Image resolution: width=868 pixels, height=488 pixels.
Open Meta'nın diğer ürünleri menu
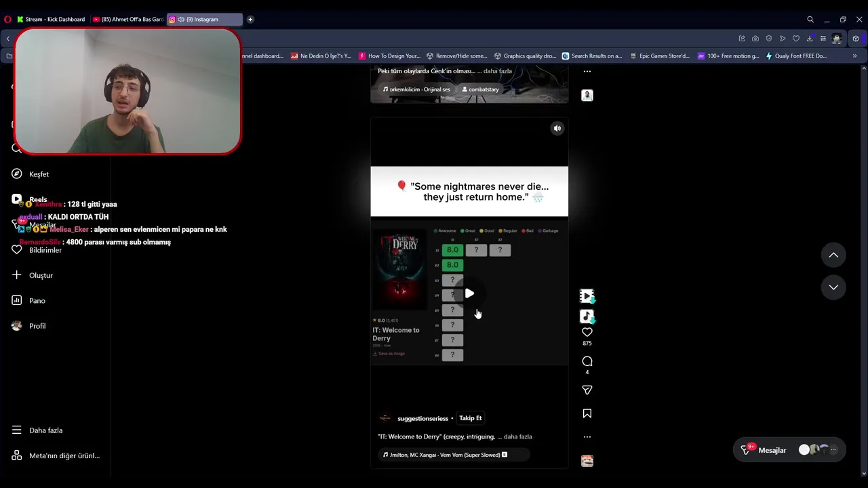tap(56, 455)
